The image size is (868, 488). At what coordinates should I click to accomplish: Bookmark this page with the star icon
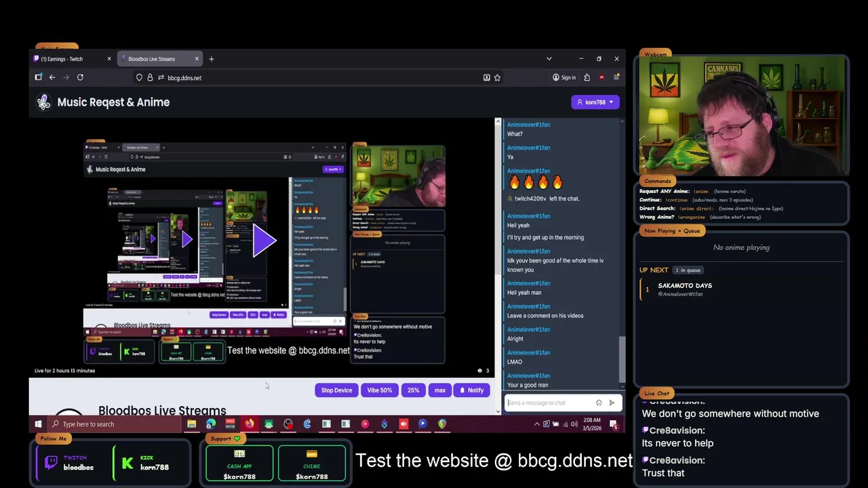point(497,77)
